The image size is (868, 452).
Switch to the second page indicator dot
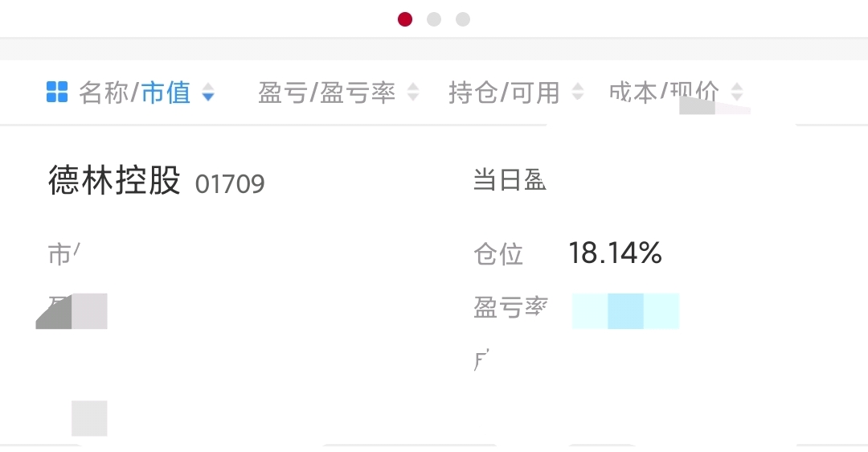click(x=434, y=19)
